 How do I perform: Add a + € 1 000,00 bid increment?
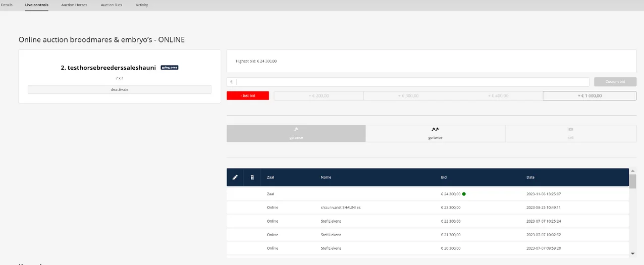[589, 95]
